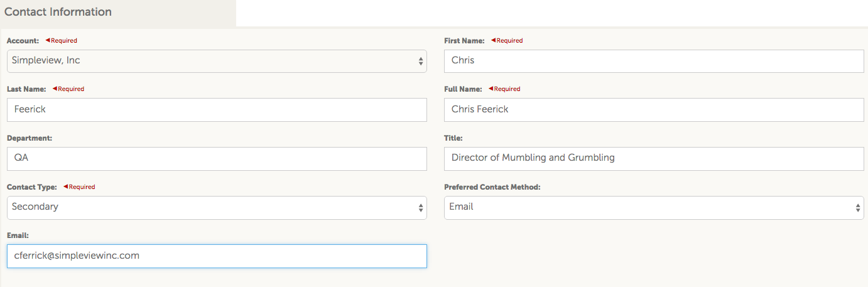The width and height of the screenshot is (868, 287).
Task: Click the Department field containing QA
Action: (217, 159)
